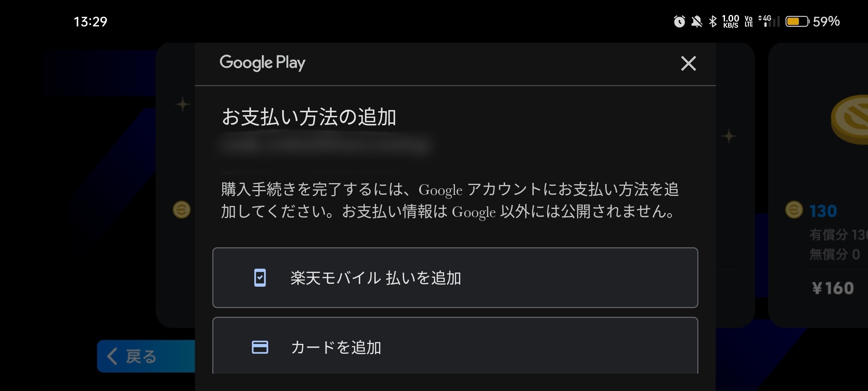Close the payment dialog with the X
The image size is (868, 391).
tap(689, 64)
